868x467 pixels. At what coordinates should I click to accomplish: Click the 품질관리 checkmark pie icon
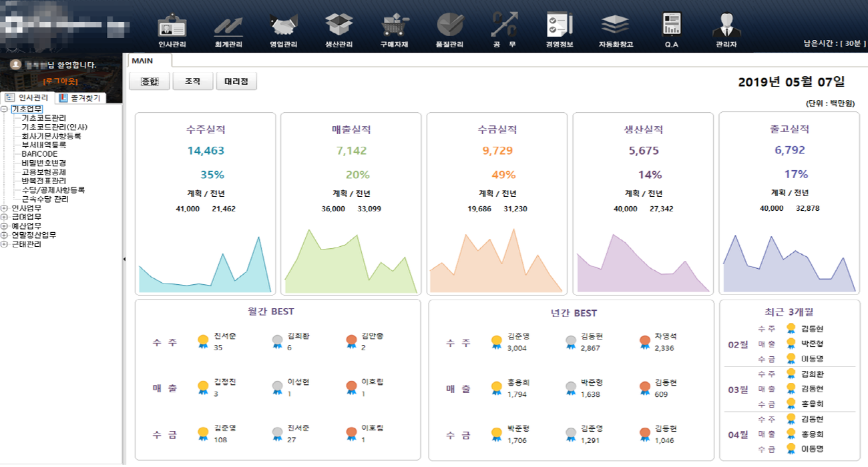[449, 27]
